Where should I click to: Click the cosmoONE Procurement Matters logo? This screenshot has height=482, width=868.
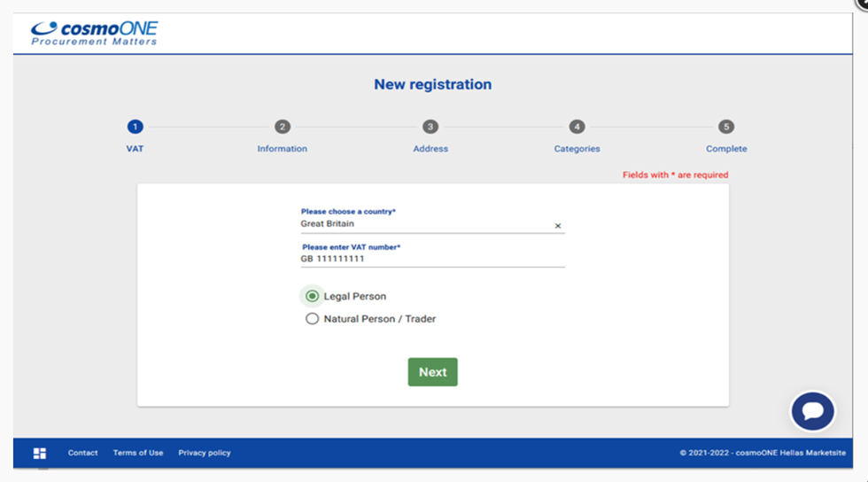coord(94,34)
